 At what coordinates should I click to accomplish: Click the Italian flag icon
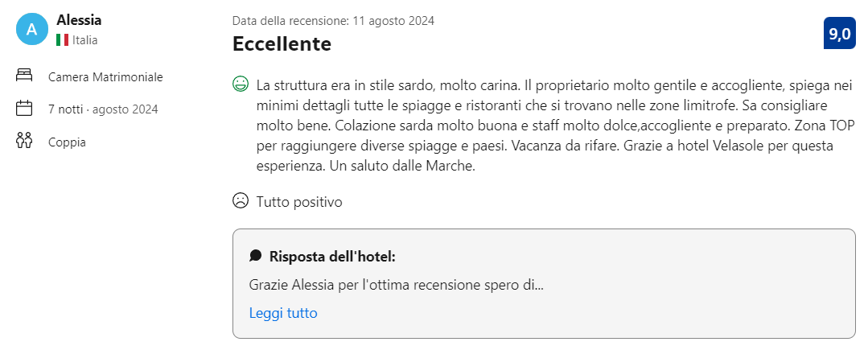coord(62,39)
